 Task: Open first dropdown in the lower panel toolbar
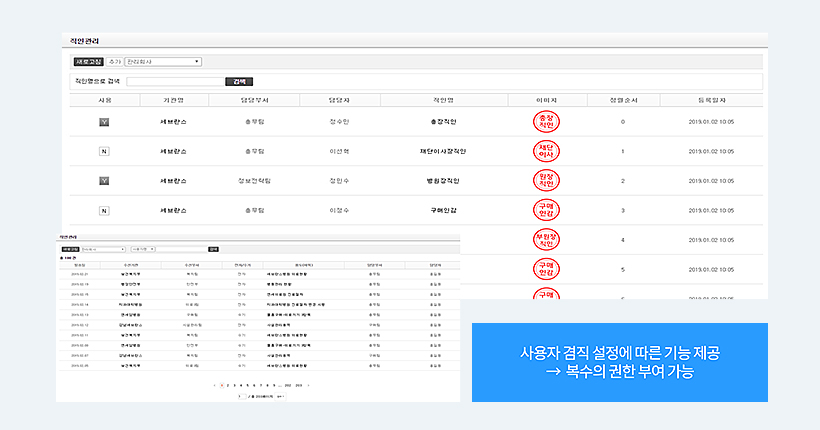104,250
